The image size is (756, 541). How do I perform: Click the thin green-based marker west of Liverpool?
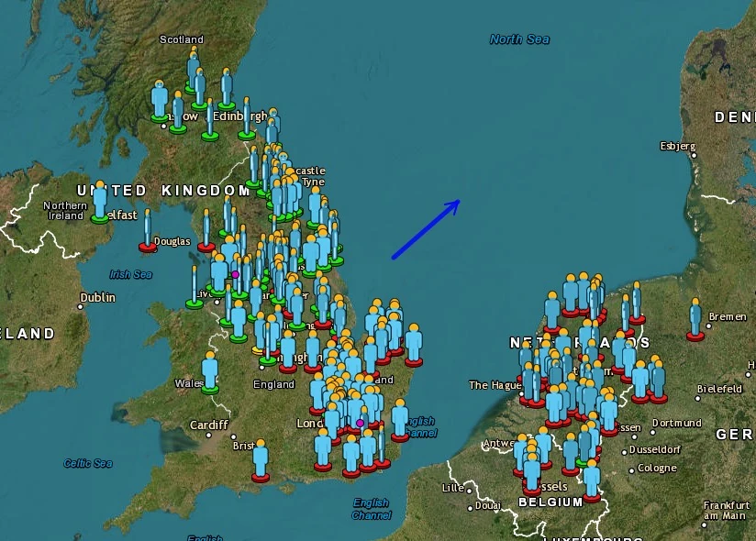(195, 287)
